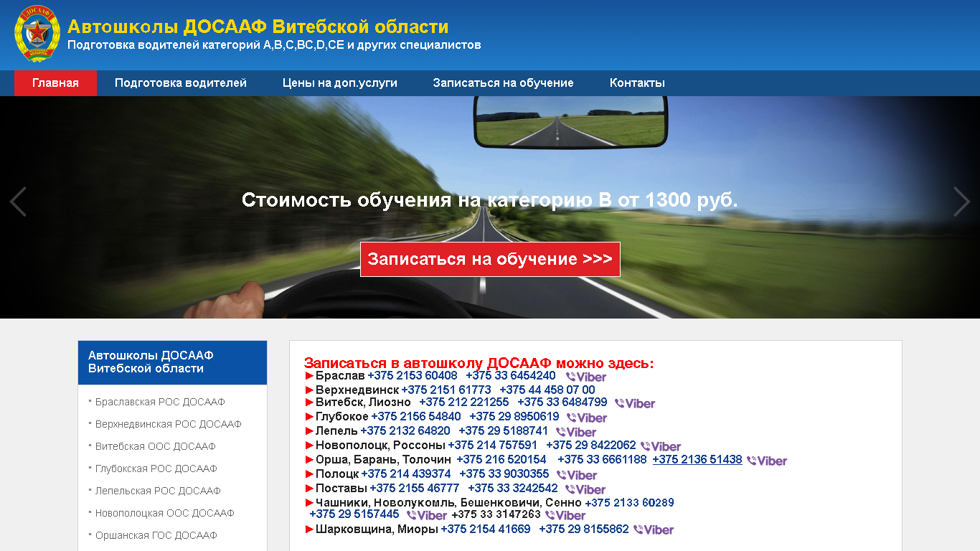Image resolution: width=980 pixels, height=551 pixels.
Task: Call Шарковщина number +375 2154 41669
Action: point(486,529)
